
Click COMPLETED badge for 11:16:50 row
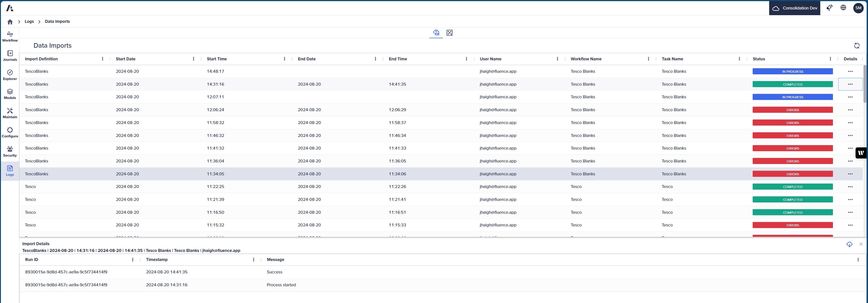pyautogui.click(x=792, y=212)
